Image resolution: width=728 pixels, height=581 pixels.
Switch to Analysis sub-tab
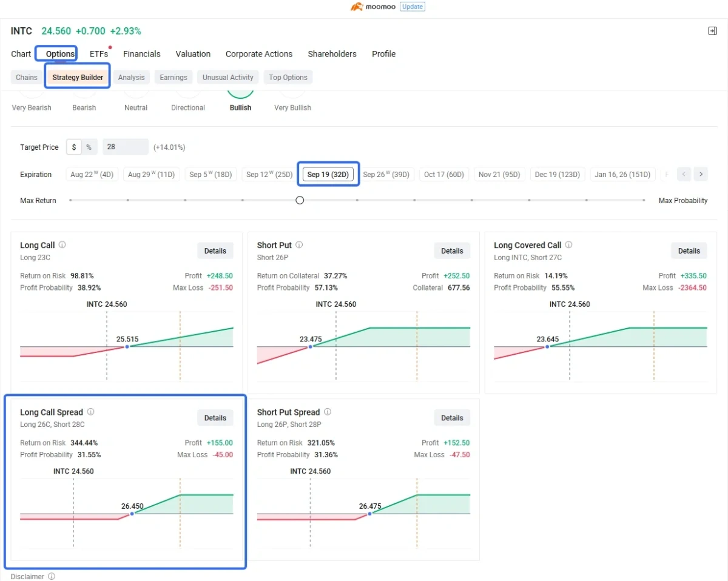tap(132, 78)
